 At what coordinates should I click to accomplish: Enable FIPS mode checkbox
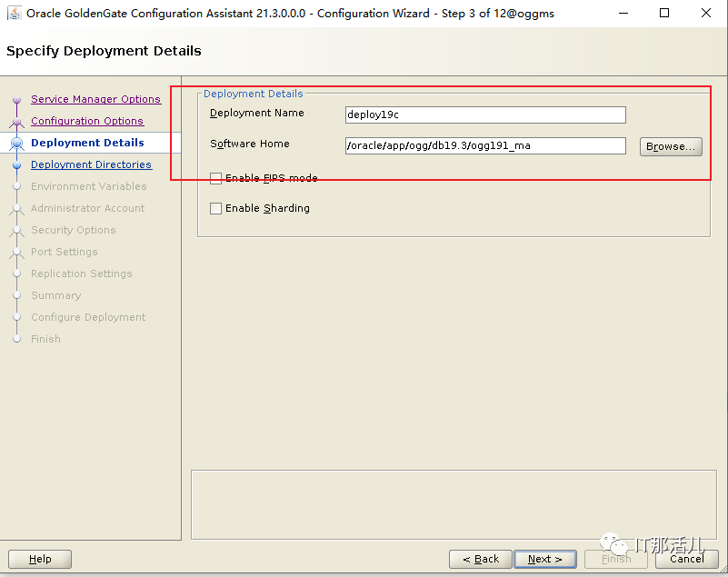coord(215,178)
